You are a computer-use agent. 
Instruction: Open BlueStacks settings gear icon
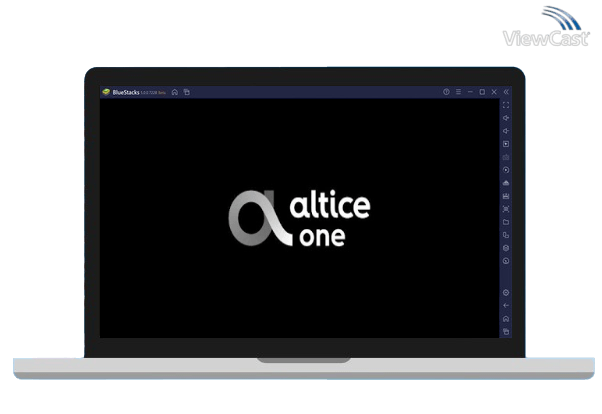506,293
